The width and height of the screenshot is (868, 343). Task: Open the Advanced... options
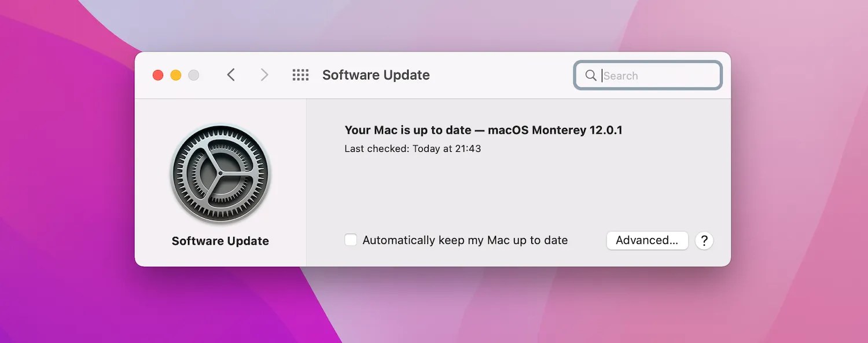click(x=647, y=240)
